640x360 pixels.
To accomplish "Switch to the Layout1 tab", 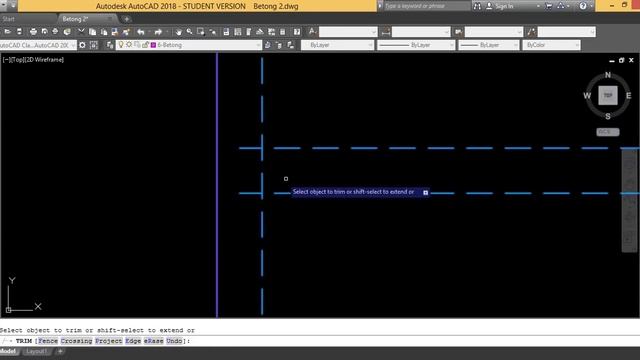I will [x=36, y=351].
